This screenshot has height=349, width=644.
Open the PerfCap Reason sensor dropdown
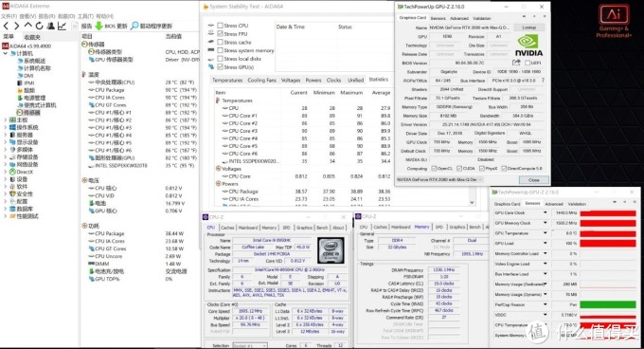pyautogui.click(x=545, y=304)
